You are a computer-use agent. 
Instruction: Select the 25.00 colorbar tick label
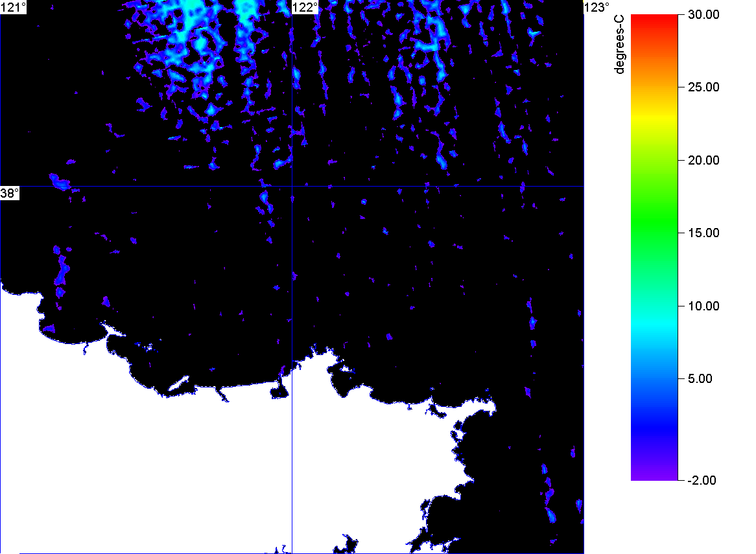click(703, 87)
